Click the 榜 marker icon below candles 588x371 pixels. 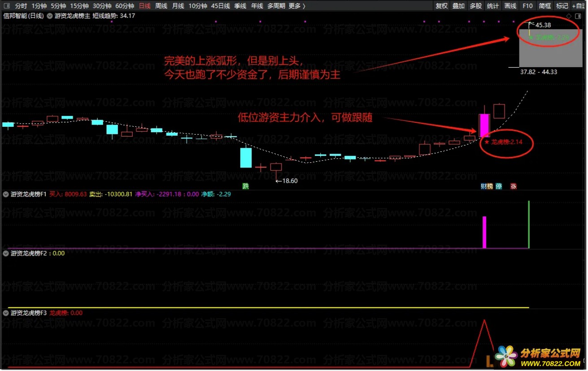(x=490, y=186)
